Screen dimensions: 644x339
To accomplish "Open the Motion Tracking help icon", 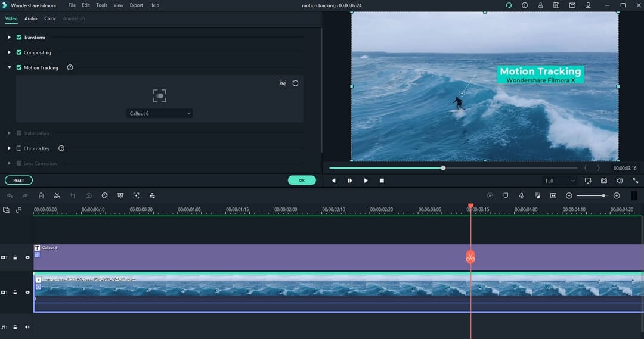I will point(70,67).
